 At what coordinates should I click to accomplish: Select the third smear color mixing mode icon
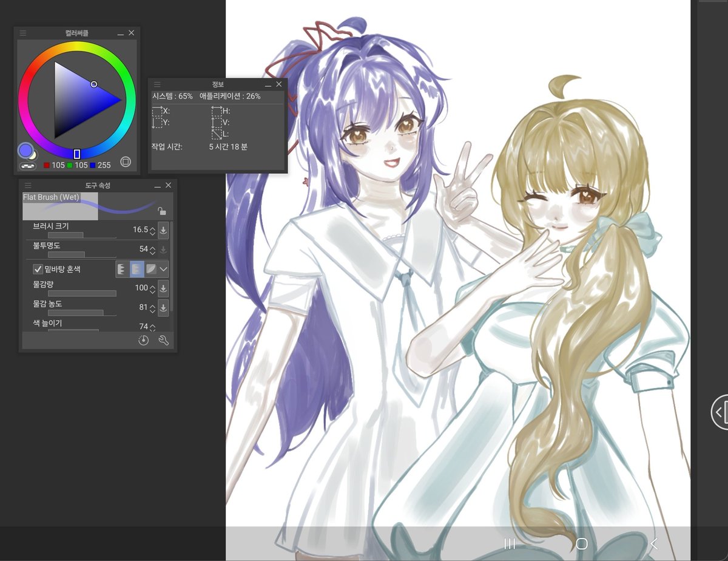(151, 269)
